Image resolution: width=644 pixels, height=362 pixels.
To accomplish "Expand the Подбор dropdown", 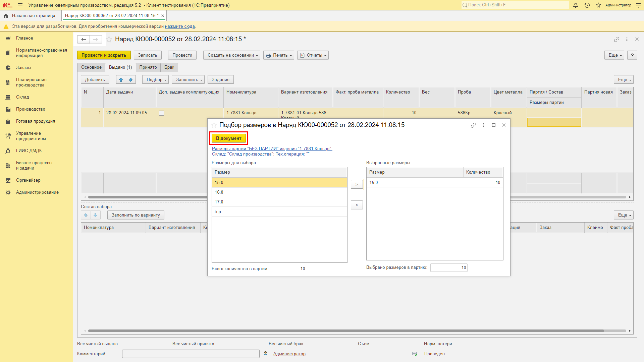I will tap(156, 79).
